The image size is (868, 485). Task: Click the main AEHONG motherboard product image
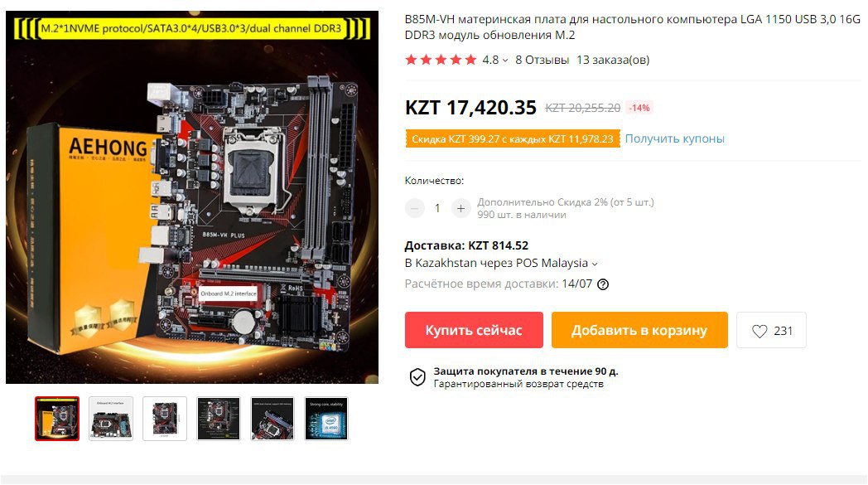192,197
